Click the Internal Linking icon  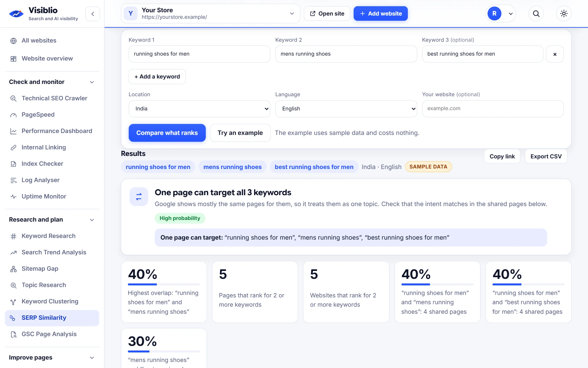[x=13, y=147]
